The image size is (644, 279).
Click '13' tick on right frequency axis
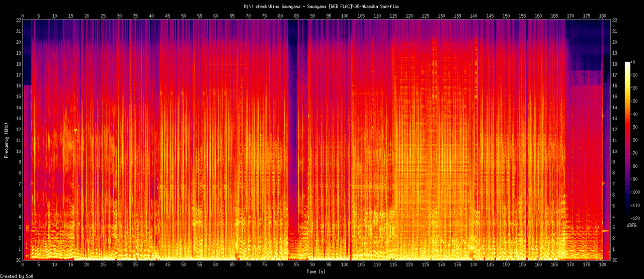pos(615,118)
